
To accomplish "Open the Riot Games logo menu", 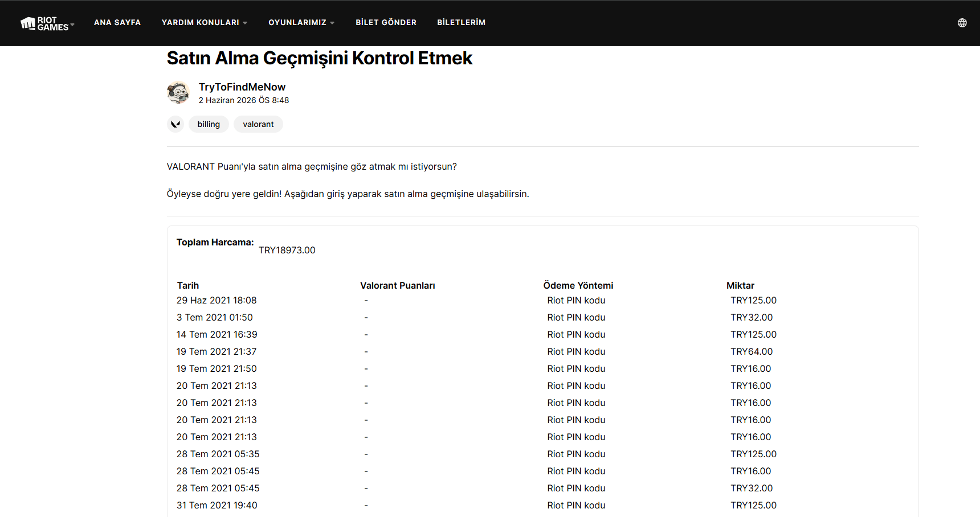I will pos(47,23).
